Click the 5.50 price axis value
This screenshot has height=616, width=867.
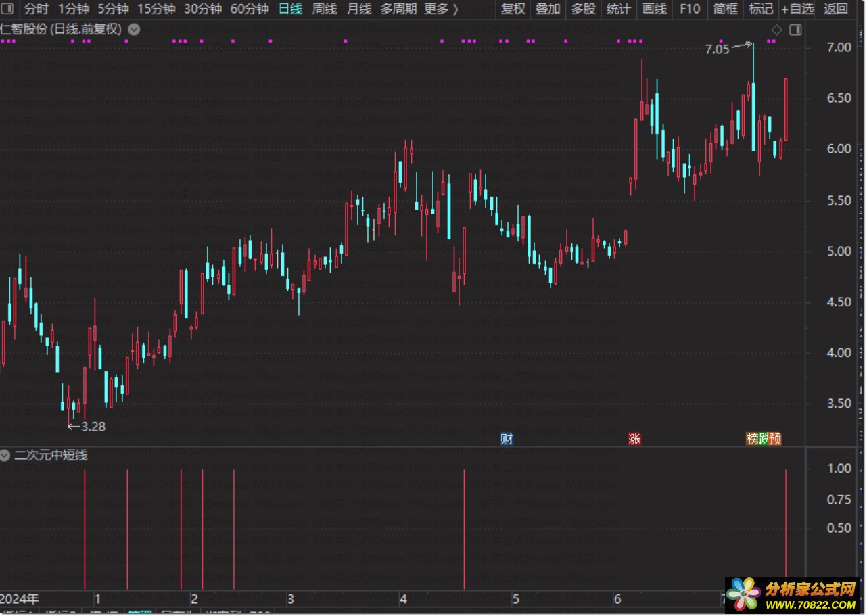click(839, 200)
